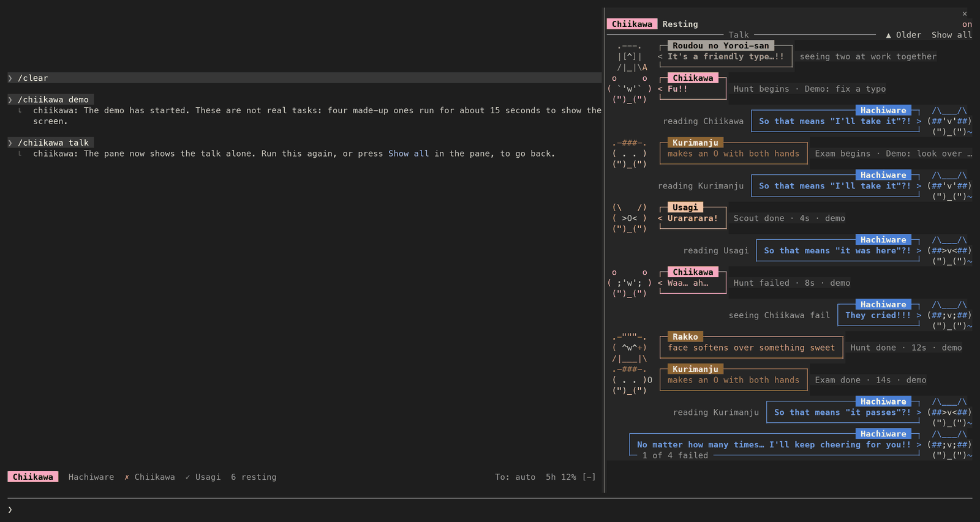Toggle the "on" switch in the pane header
This screenshot has width=980, height=522.
coord(967,24)
